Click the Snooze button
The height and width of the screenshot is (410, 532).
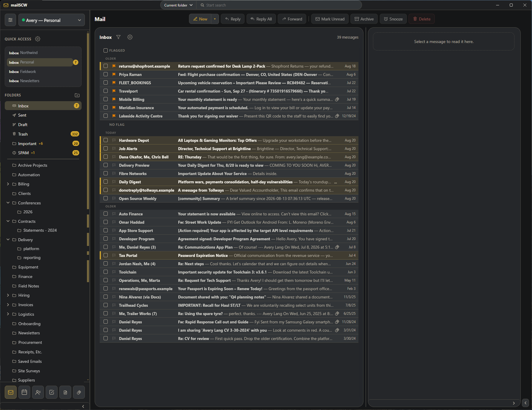pos(393,19)
